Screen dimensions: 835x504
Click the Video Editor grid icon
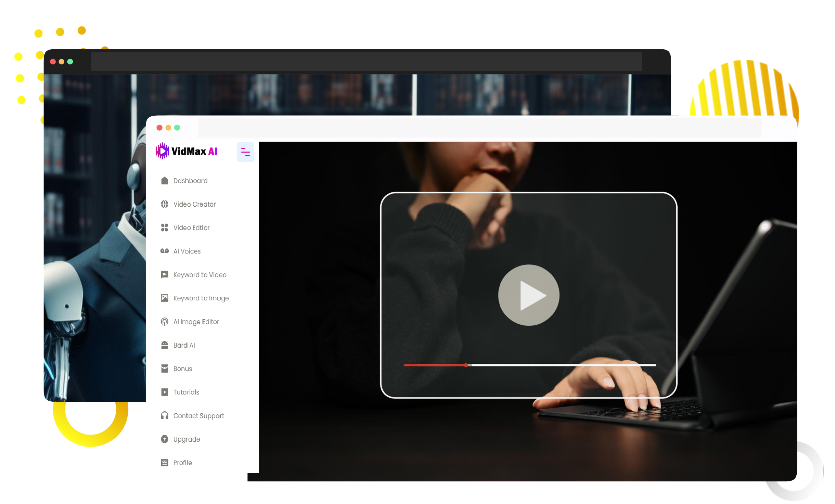tap(164, 228)
